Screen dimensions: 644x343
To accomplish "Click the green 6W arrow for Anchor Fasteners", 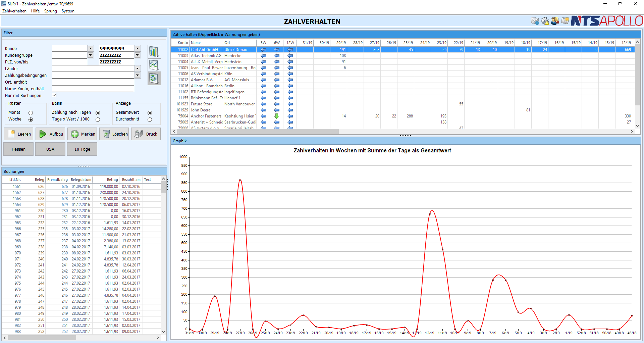I will (277, 116).
